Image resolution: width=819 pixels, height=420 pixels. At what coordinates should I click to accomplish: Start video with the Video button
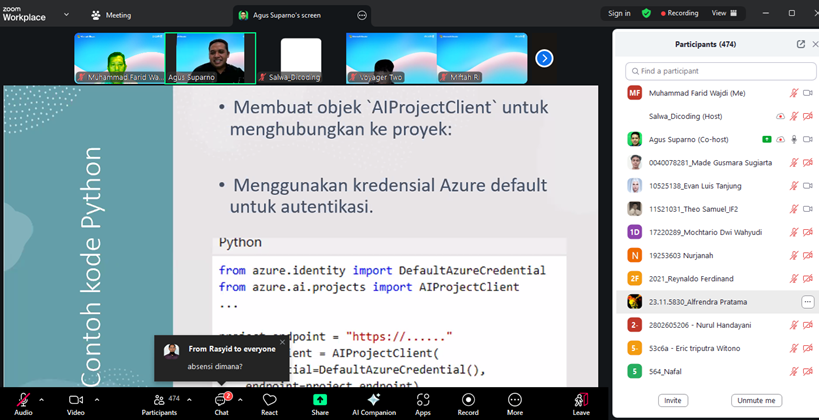click(76, 404)
